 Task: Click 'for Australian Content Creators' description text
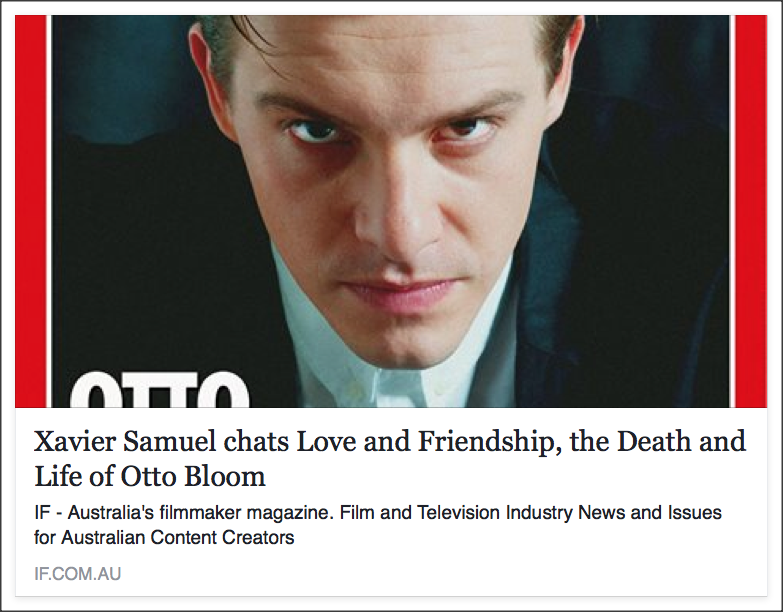[164, 538]
